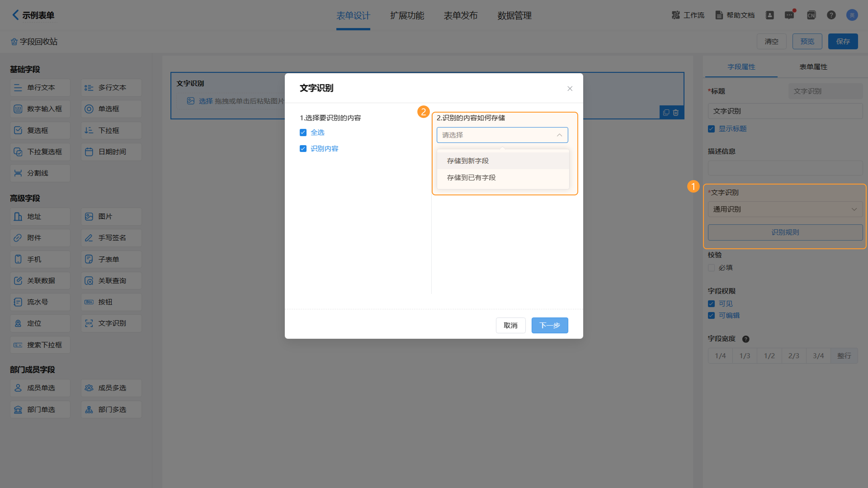868x488 pixels.
Task: Expand the 通用识别 dropdown
Action: click(785, 209)
